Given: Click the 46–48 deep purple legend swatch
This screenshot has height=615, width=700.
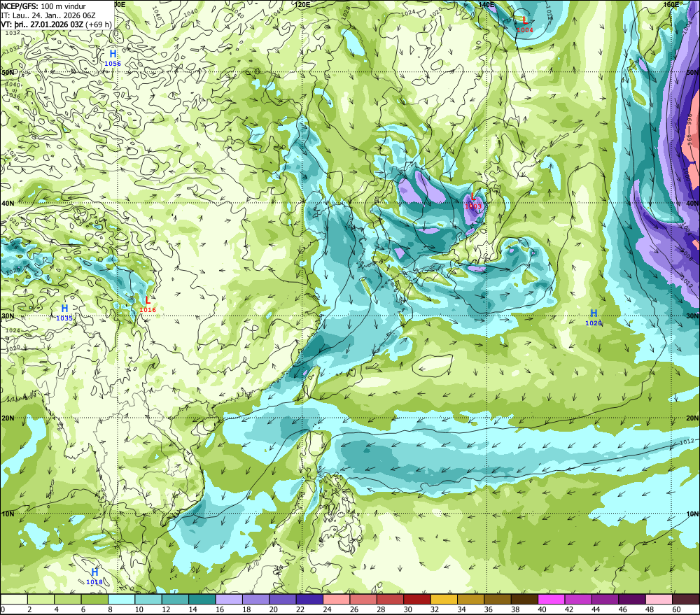Looking at the screenshot, I should coord(632,599).
